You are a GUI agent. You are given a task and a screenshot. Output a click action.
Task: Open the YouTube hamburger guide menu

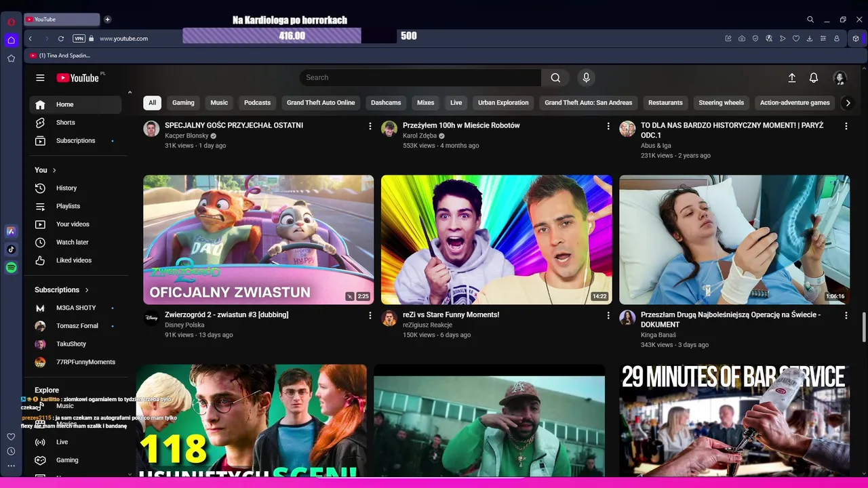(40, 78)
